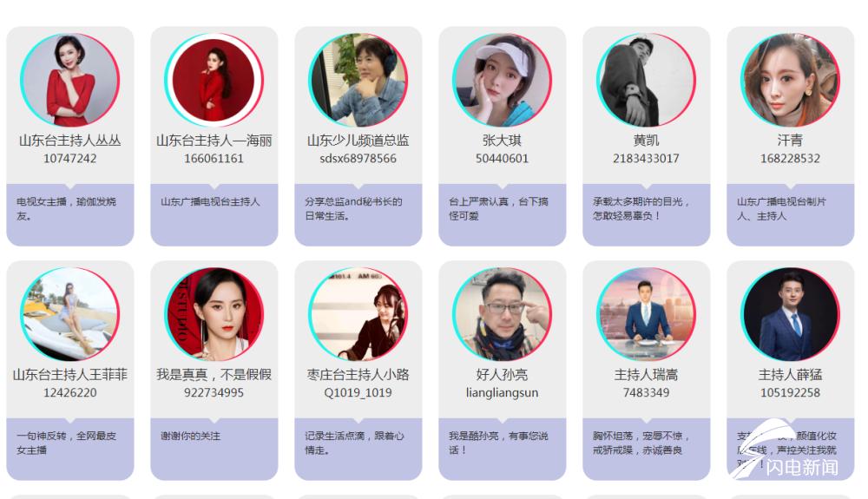This screenshot has height=499, width=868.
Task: Open the 好人孙亮 name link
Action: coord(502,375)
